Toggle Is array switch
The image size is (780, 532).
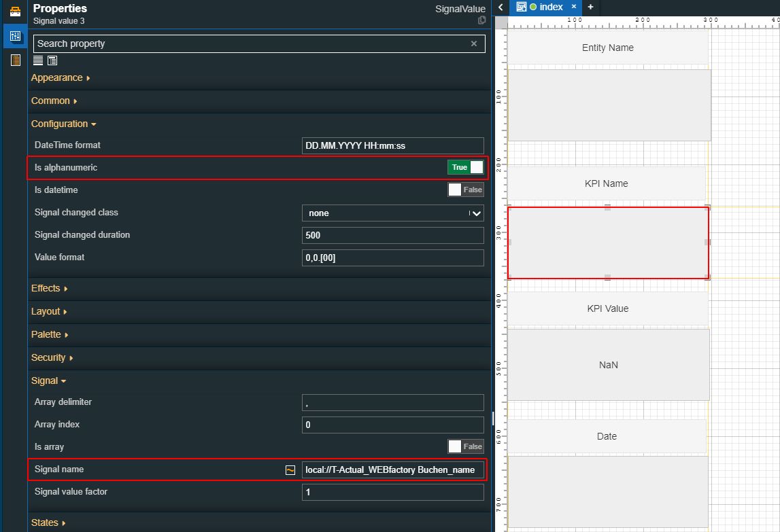(x=466, y=446)
